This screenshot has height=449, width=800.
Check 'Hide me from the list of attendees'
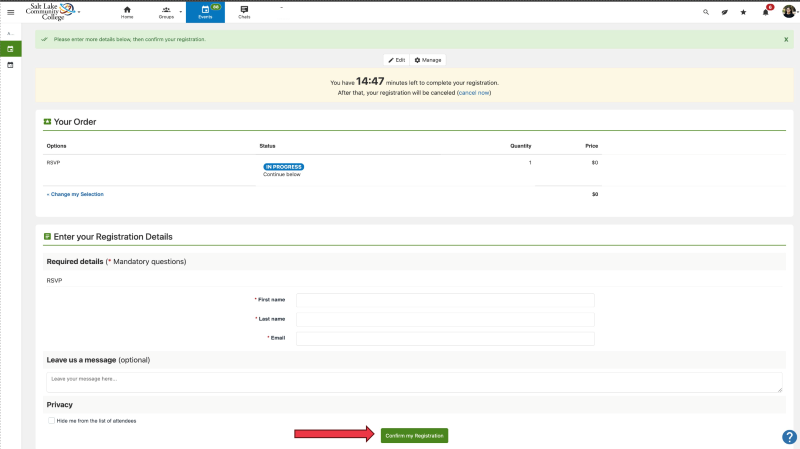(x=52, y=420)
